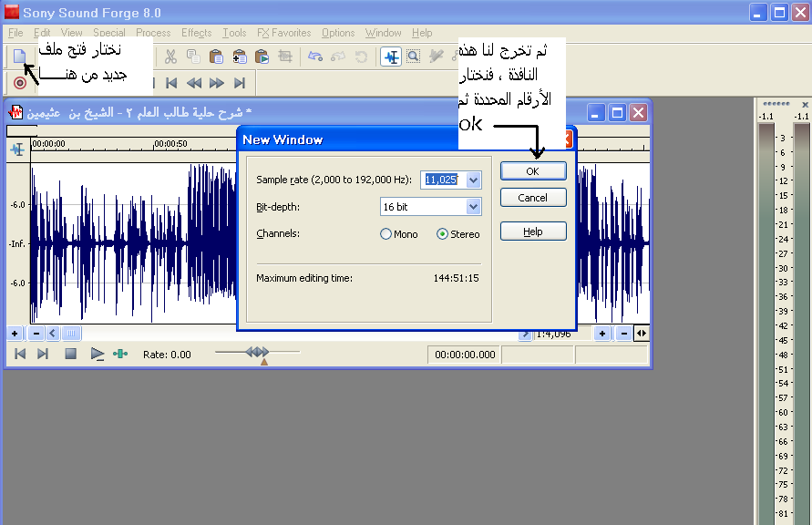Click Go to Start in the data window playbar
This screenshot has height=525, width=812.
click(x=20, y=355)
